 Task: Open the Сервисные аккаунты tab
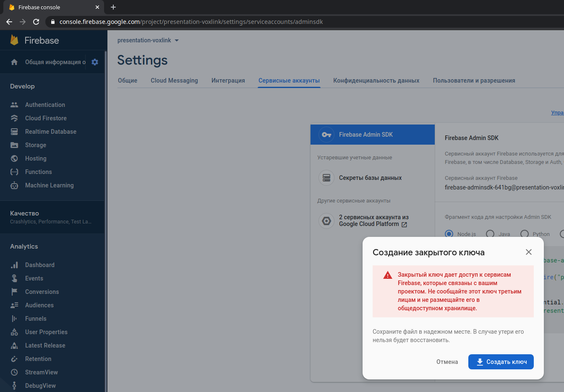289,80
